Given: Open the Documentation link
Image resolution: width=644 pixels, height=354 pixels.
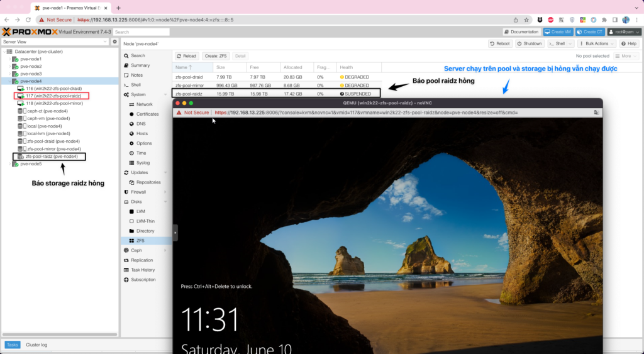Looking at the screenshot, I should pos(521,32).
